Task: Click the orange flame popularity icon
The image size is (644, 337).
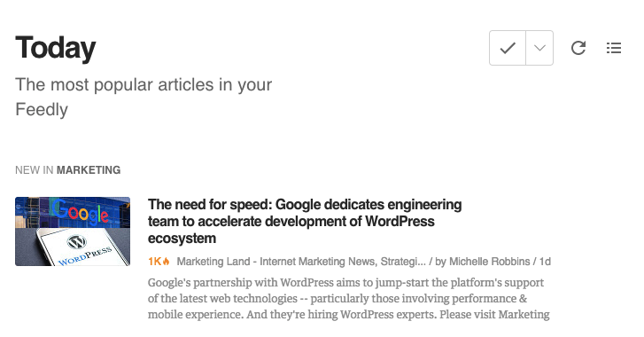Action: click(x=166, y=262)
